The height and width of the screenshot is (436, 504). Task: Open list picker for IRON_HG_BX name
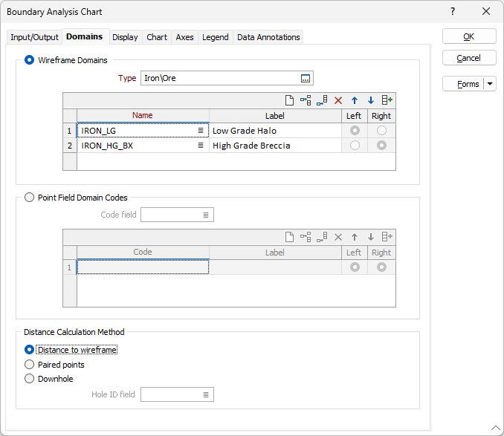[x=201, y=146]
